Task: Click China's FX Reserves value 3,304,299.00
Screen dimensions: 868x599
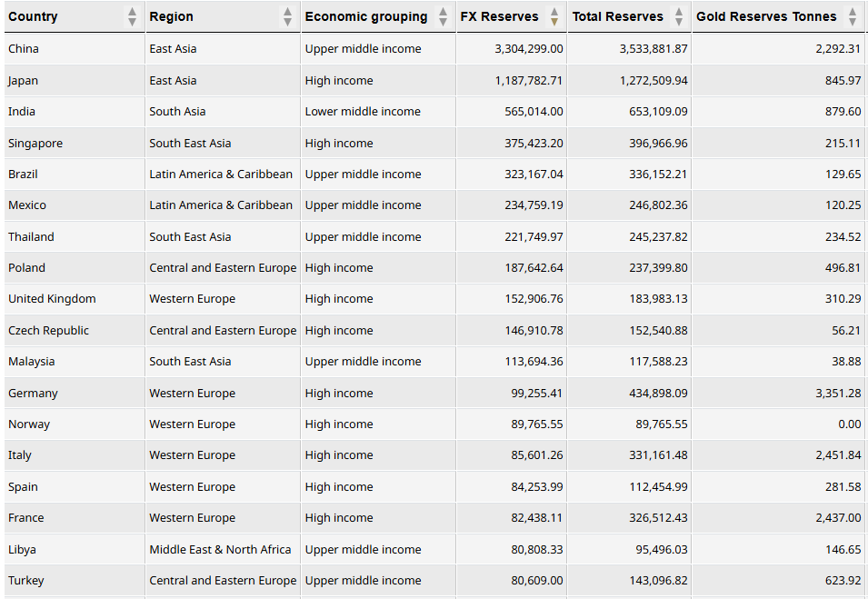Action: (529, 49)
